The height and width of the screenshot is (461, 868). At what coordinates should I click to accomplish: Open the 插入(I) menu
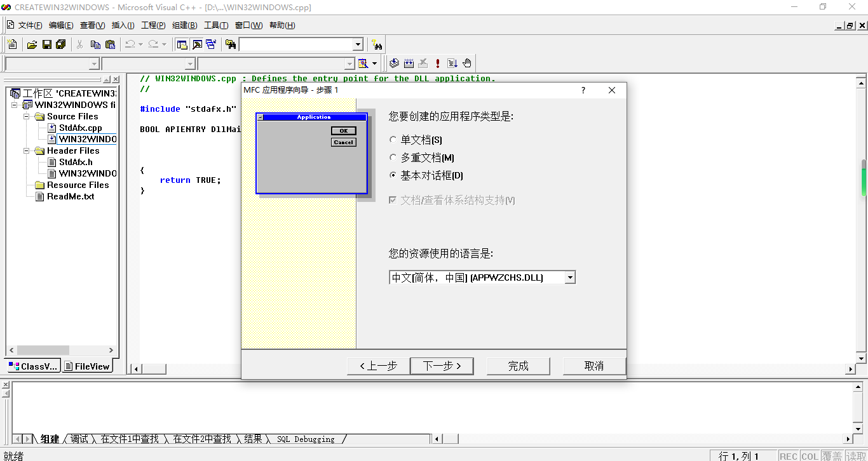tap(123, 25)
